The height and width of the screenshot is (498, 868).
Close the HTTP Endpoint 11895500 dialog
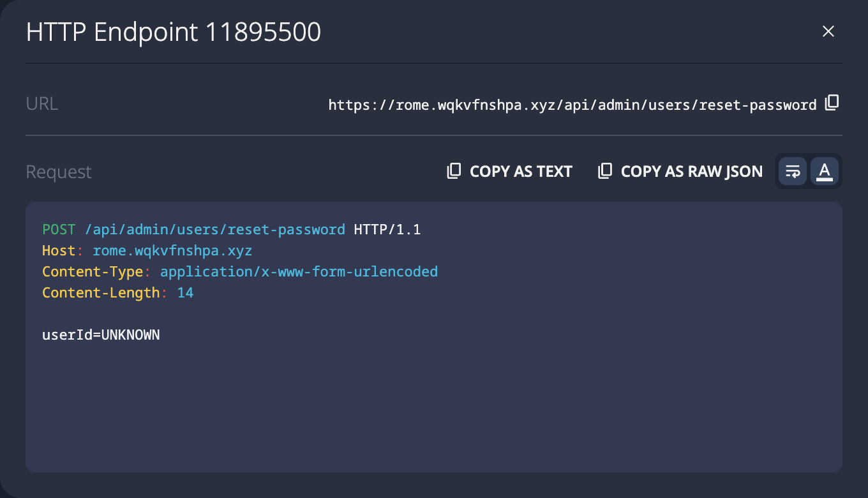pos(828,31)
